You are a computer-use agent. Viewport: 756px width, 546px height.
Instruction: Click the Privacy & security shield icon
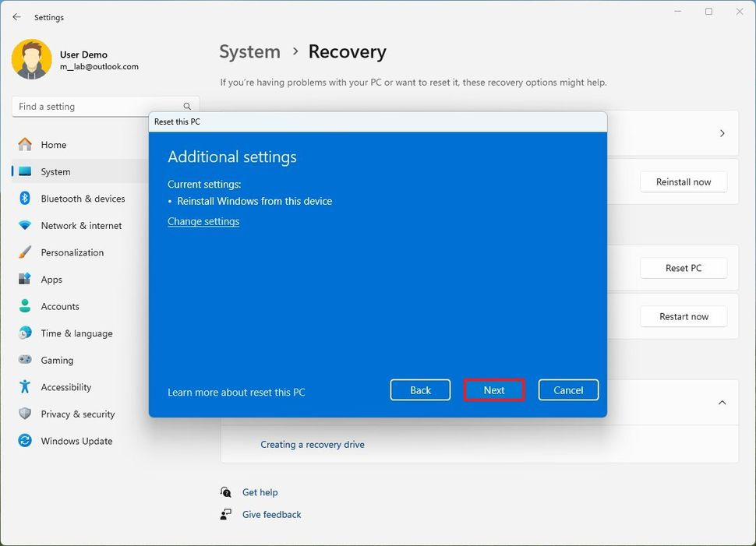pyautogui.click(x=25, y=414)
